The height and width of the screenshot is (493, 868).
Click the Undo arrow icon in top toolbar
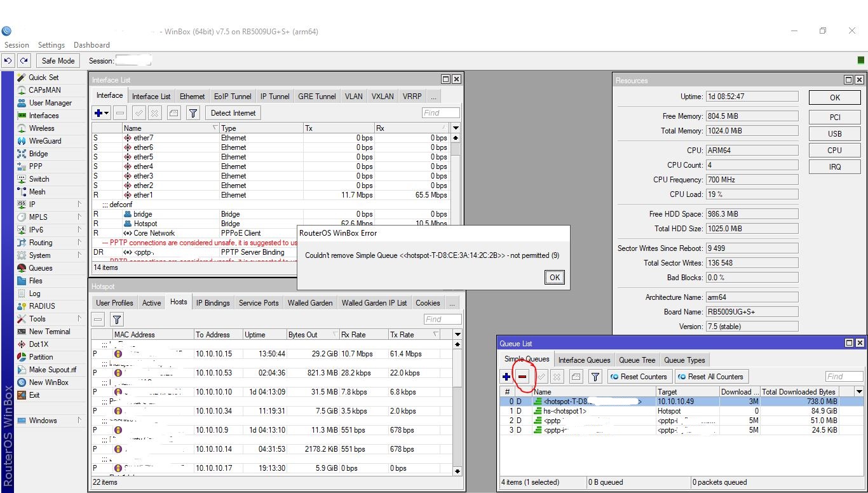click(8, 61)
